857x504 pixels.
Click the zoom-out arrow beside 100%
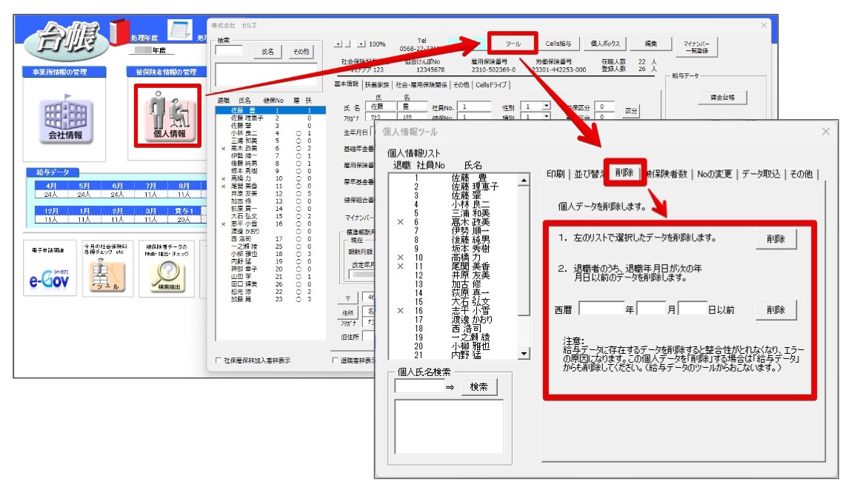339,44
